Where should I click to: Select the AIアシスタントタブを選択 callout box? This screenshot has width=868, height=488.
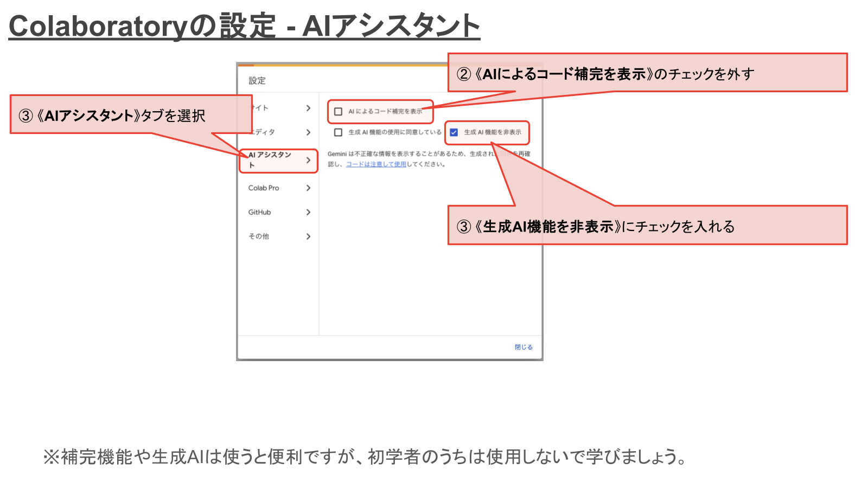(130, 114)
